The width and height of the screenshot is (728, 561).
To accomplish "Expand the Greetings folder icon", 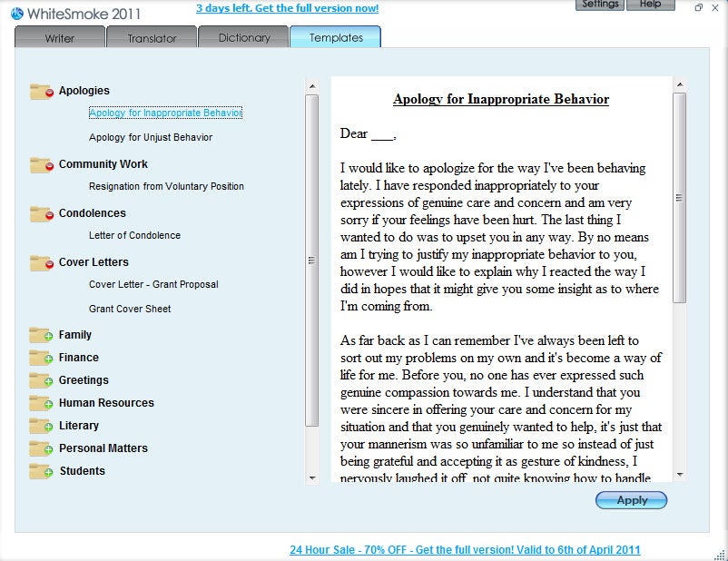I will click(x=41, y=380).
